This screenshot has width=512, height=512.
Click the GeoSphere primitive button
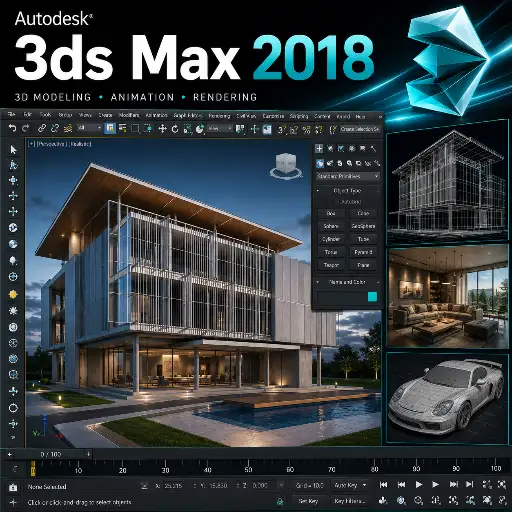[x=363, y=226]
